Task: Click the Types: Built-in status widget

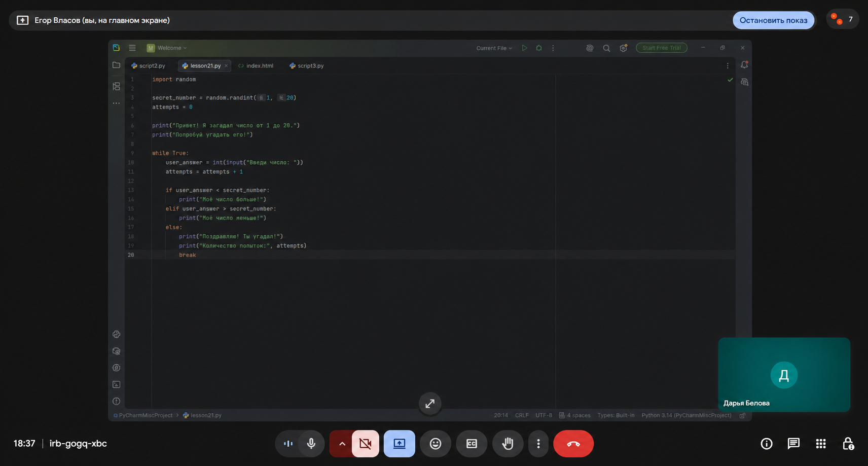Action: (x=616, y=415)
